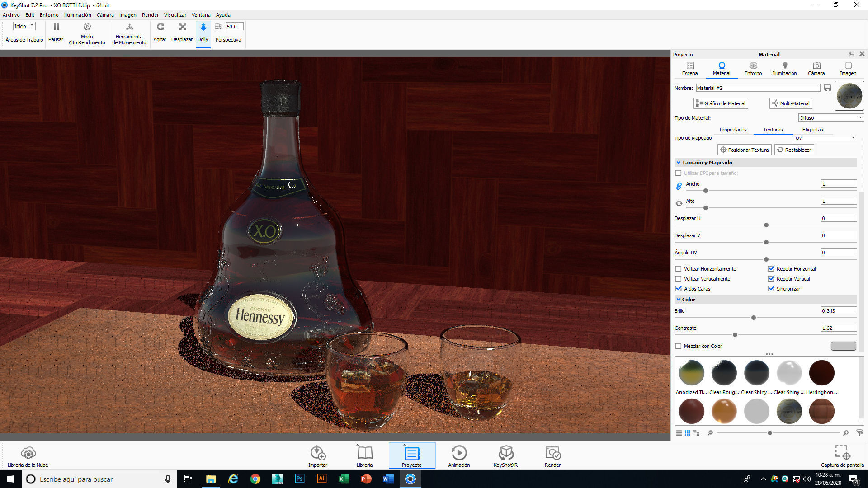
Task: Click the Multi-Material button
Action: [791, 103]
